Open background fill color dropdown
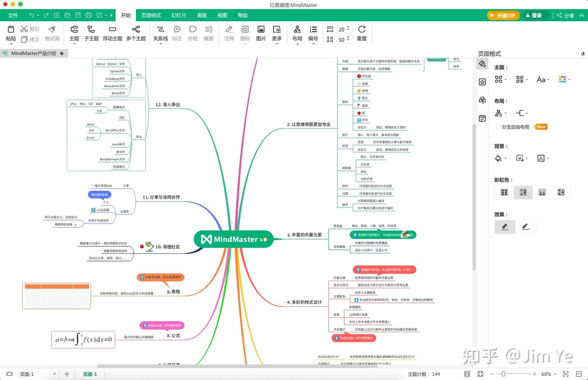Viewport: 588px width, 380px height. (x=501, y=158)
